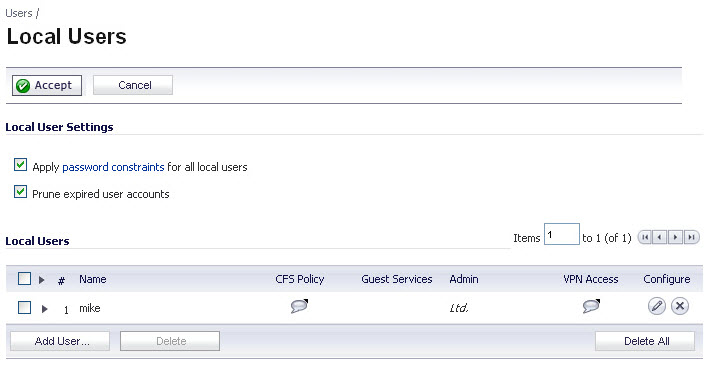The height and width of the screenshot is (386, 706).
Task: Expand the mike user row
Action: (x=44, y=309)
